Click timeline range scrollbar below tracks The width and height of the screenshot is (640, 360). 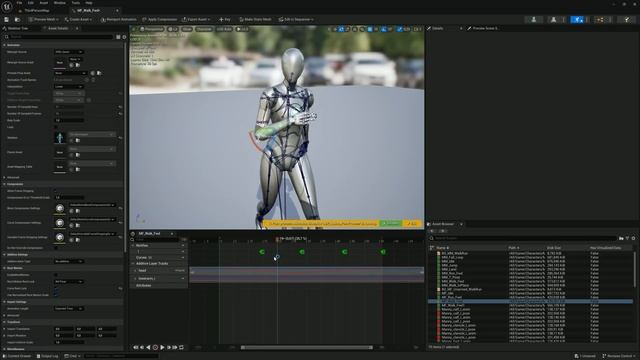[307, 347]
